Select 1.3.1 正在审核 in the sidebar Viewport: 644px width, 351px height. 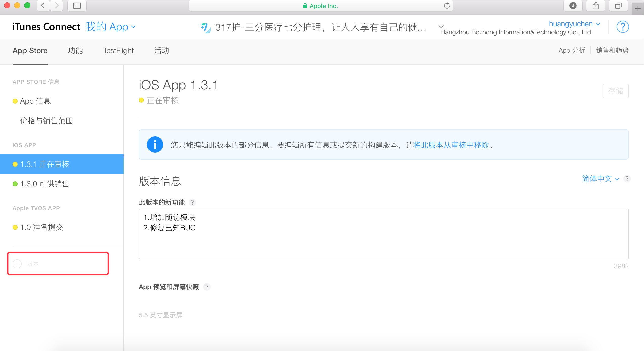tap(62, 164)
